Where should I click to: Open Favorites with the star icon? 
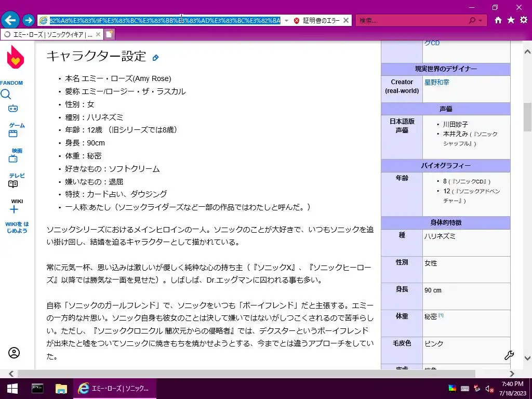[x=511, y=20]
